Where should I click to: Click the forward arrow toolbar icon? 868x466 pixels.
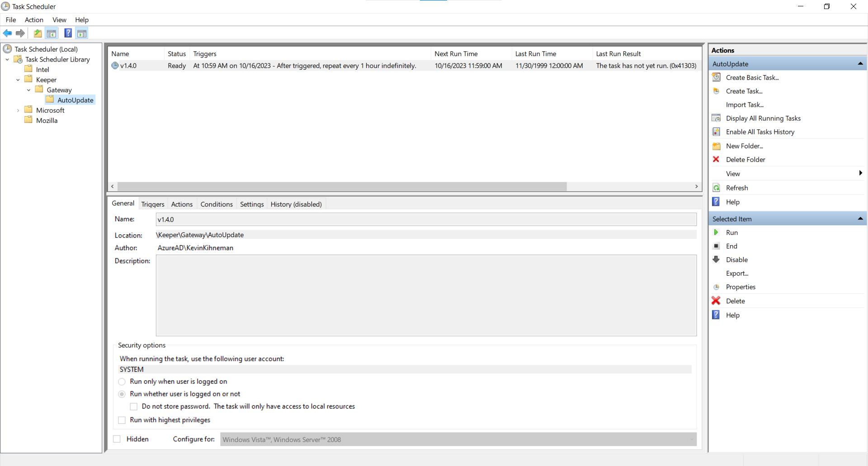(20, 33)
